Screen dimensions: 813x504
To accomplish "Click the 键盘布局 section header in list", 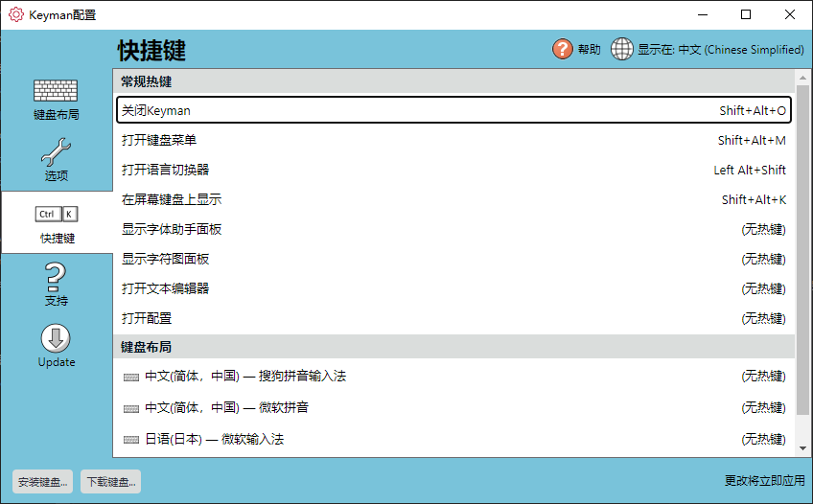I will point(453,347).
